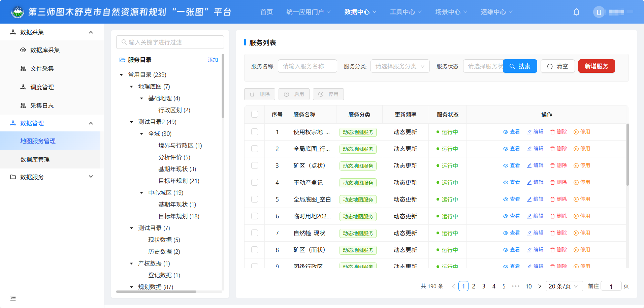Go to next page arrow
Image resolution: width=644 pixels, height=308 pixels.
coord(540,286)
